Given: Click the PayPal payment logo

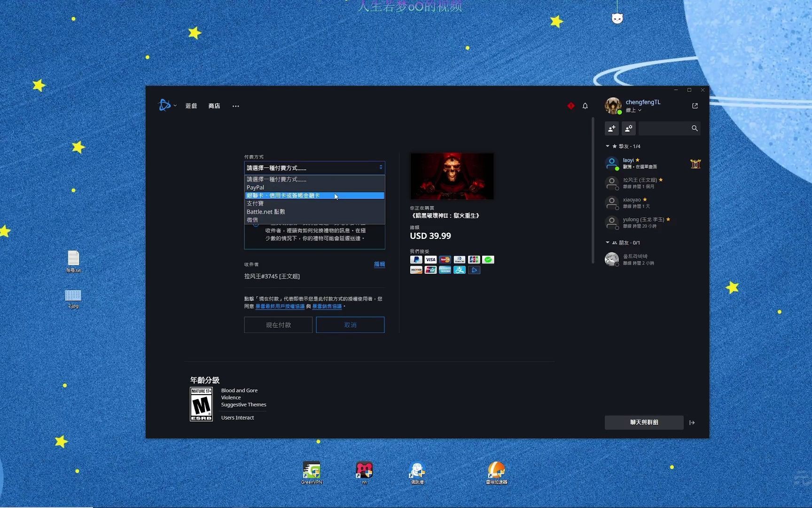Looking at the screenshot, I should (416, 260).
